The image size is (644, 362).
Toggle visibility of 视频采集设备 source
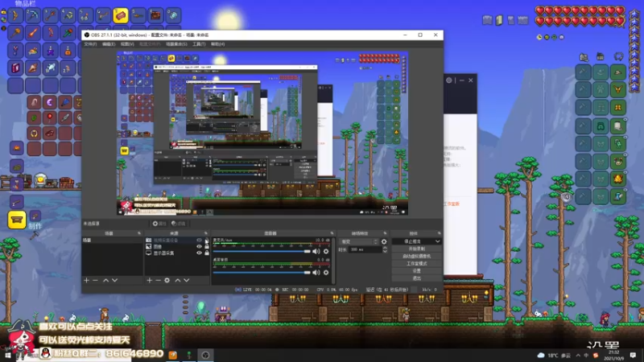(x=199, y=240)
